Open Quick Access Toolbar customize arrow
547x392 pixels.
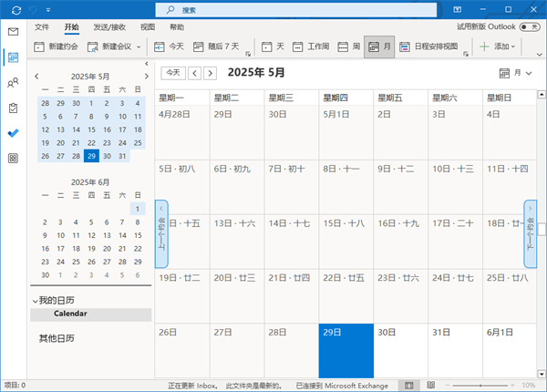[48, 10]
